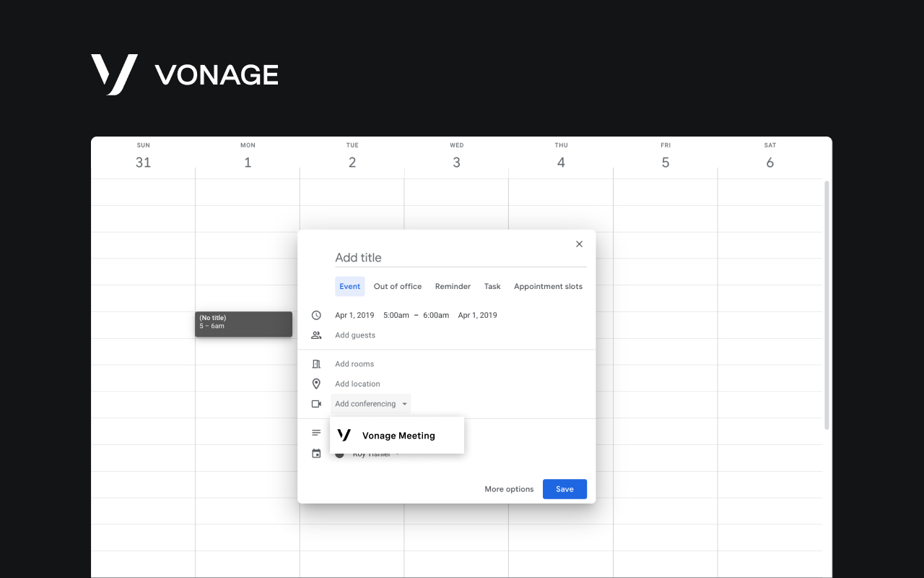The image size is (924, 578).
Task: Switch to the Task tab
Action: point(492,287)
